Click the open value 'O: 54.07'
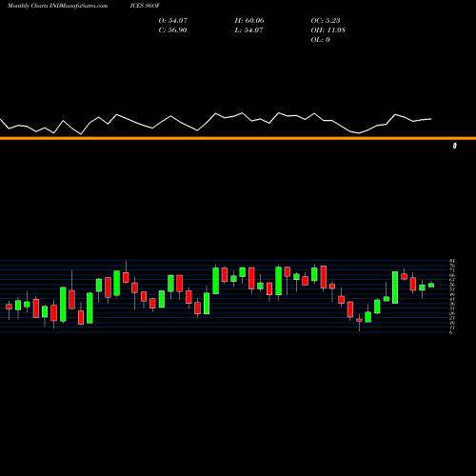 (x=173, y=20)
